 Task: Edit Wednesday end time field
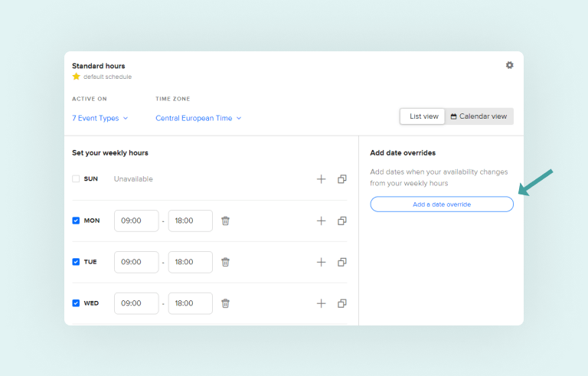[x=190, y=303]
